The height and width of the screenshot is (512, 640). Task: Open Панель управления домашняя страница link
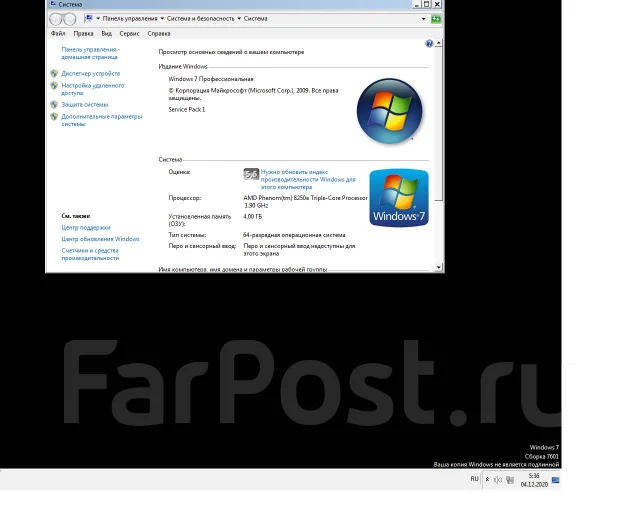pos(90,53)
